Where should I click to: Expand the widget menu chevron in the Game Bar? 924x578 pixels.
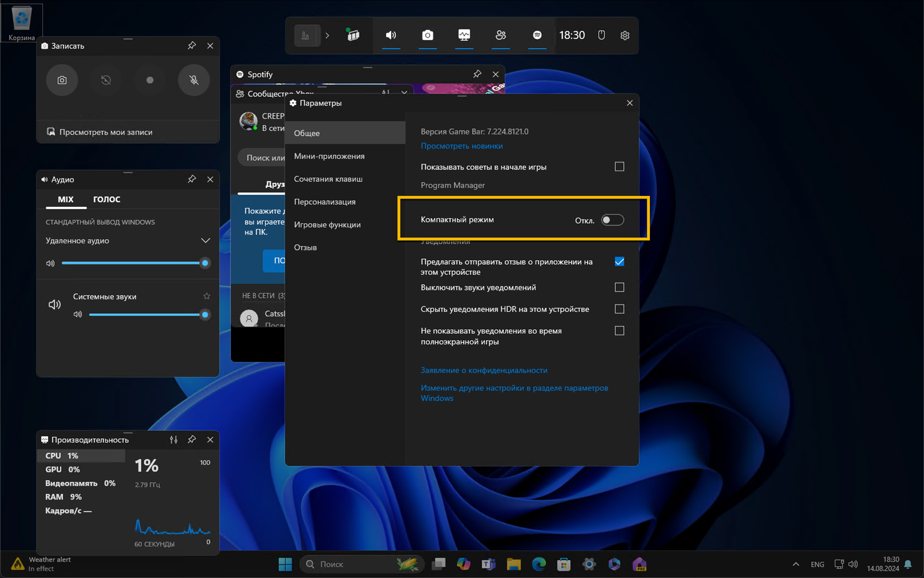(327, 36)
